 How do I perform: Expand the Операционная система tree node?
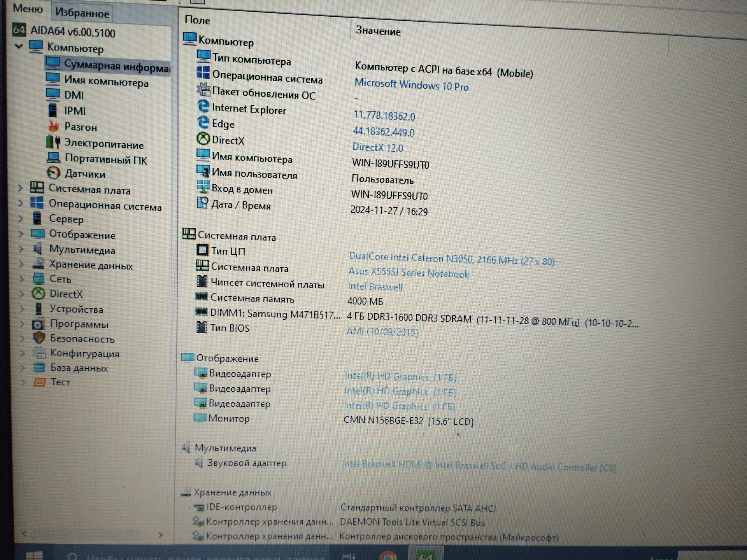pos(21,203)
